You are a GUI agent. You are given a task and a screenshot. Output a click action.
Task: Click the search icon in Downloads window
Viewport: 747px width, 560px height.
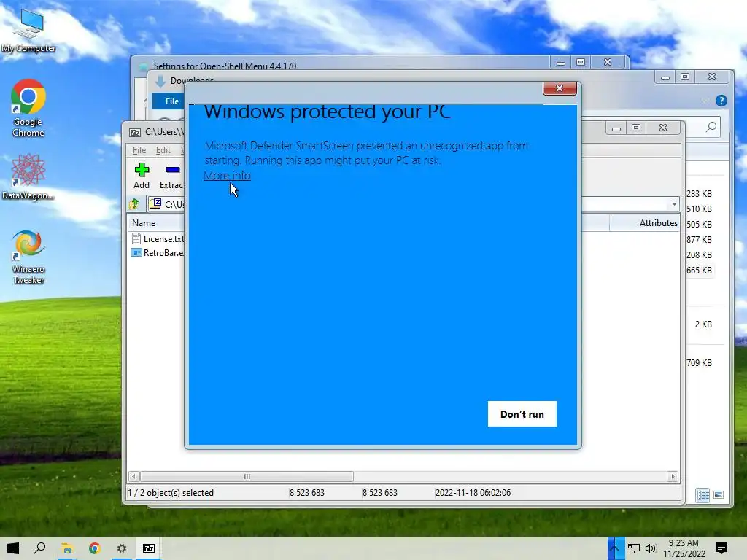coord(711,127)
